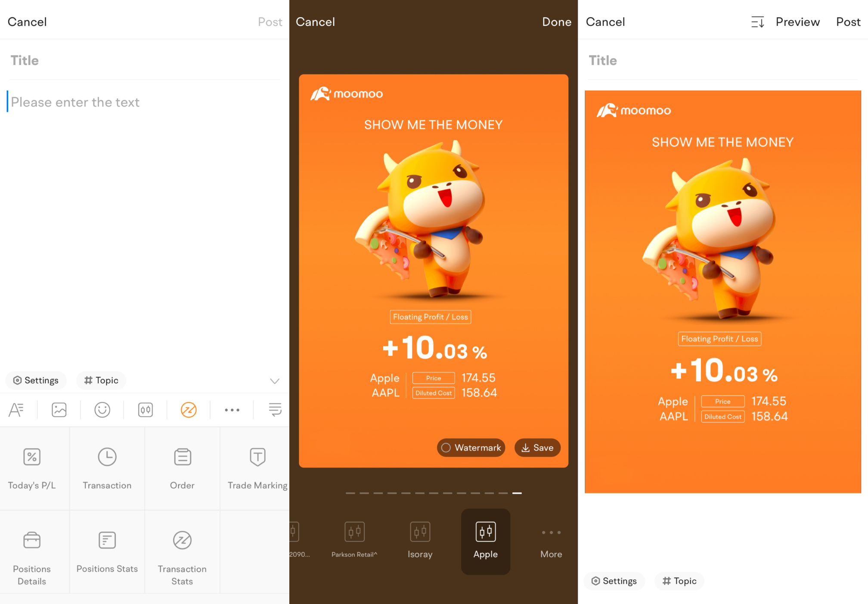Click the Done button in editor
Screen dimensions: 868x604
557,22
